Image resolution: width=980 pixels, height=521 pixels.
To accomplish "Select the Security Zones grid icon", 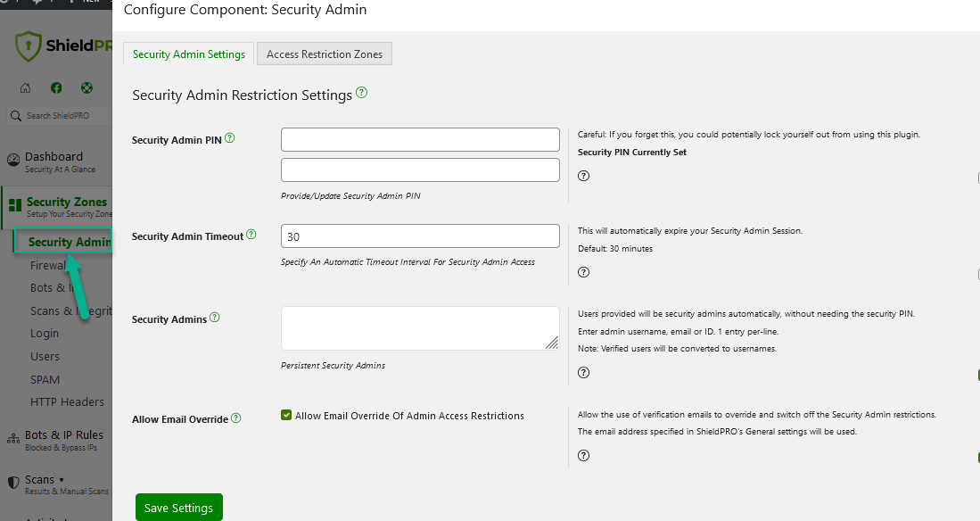I will coord(16,205).
